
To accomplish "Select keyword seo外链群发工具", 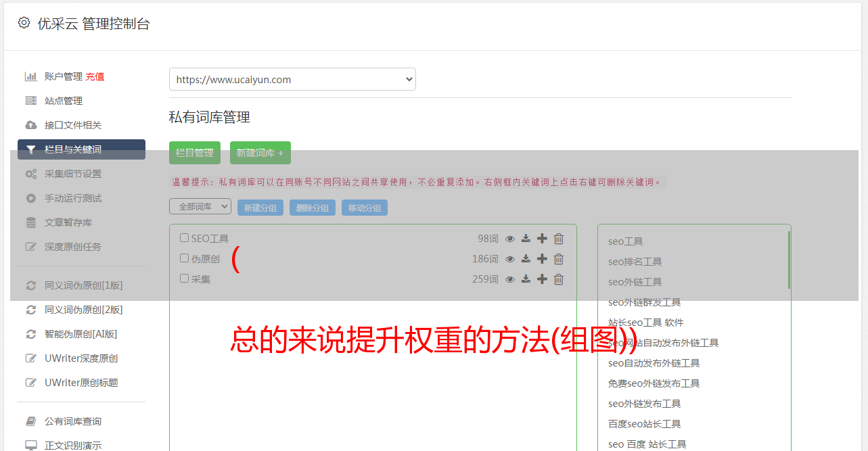I will [x=644, y=302].
